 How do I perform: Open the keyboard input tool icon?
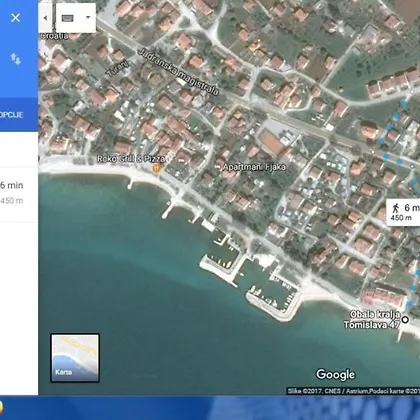pyautogui.click(x=67, y=18)
